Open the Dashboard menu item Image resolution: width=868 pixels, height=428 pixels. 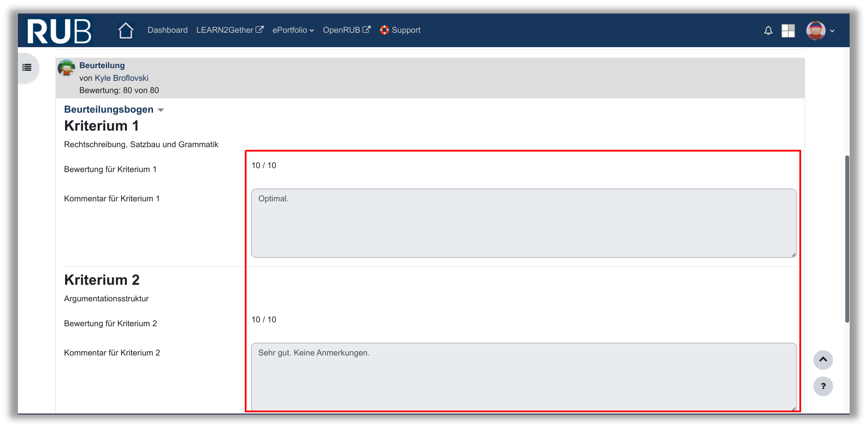tap(167, 30)
